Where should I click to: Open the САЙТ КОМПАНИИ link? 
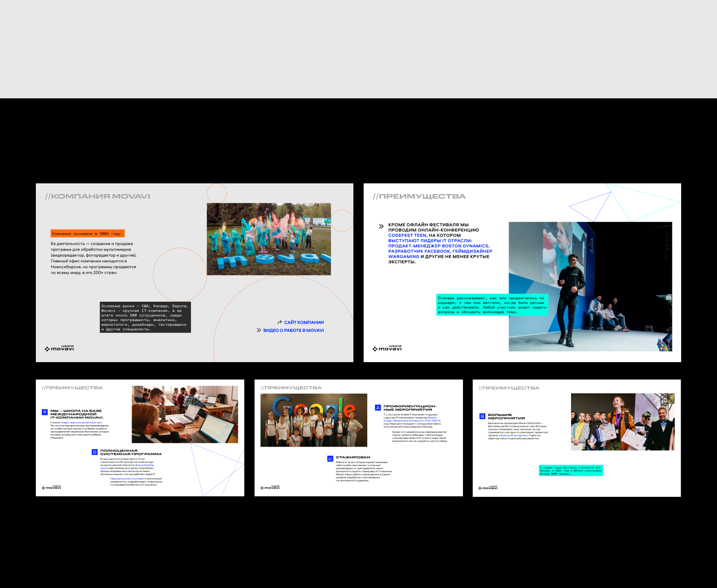(x=304, y=322)
